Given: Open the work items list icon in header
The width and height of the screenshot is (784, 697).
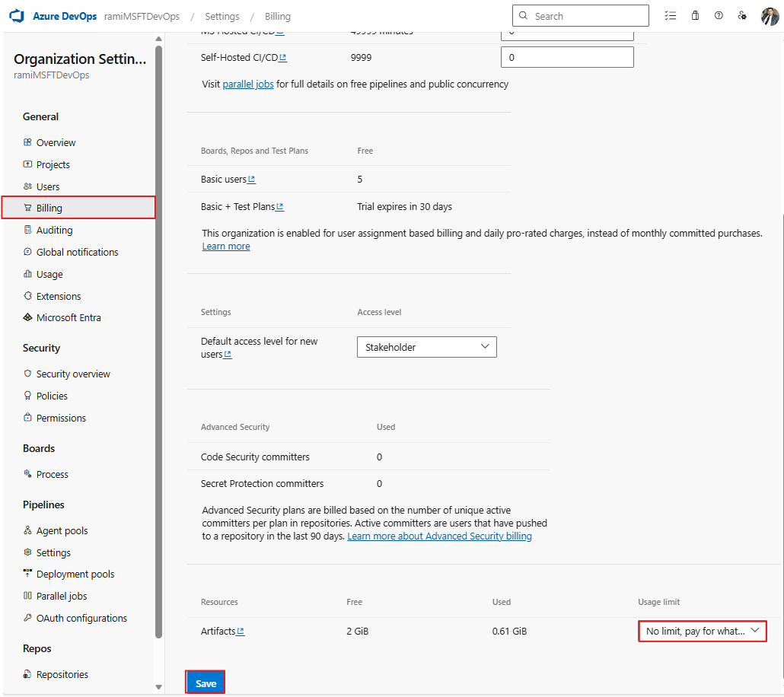Looking at the screenshot, I should click(x=670, y=16).
